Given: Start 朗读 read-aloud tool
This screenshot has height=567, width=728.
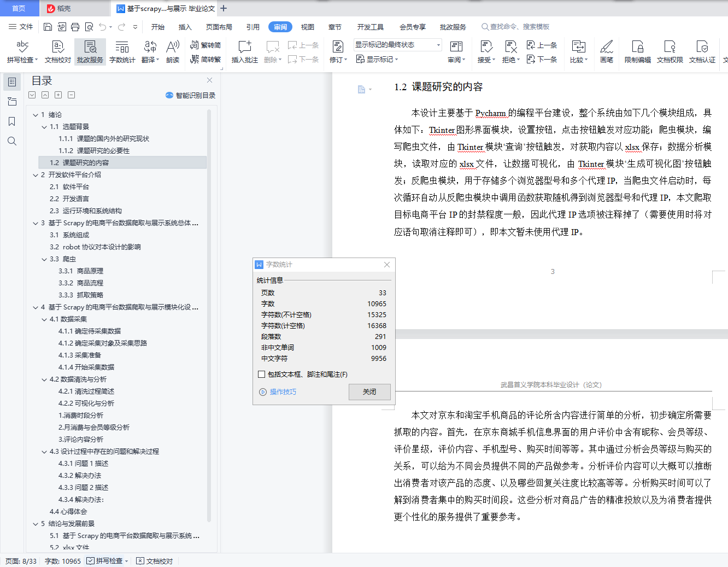Looking at the screenshot, I should (173, 52).
